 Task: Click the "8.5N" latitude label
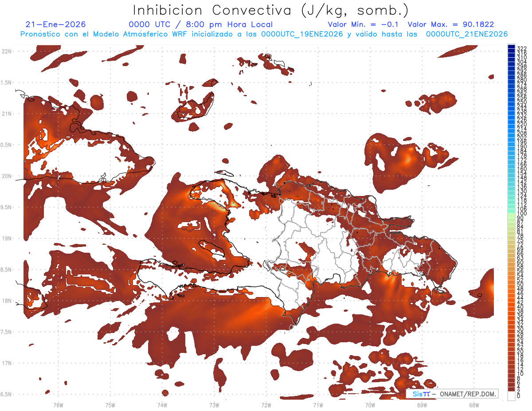point(7,270)
